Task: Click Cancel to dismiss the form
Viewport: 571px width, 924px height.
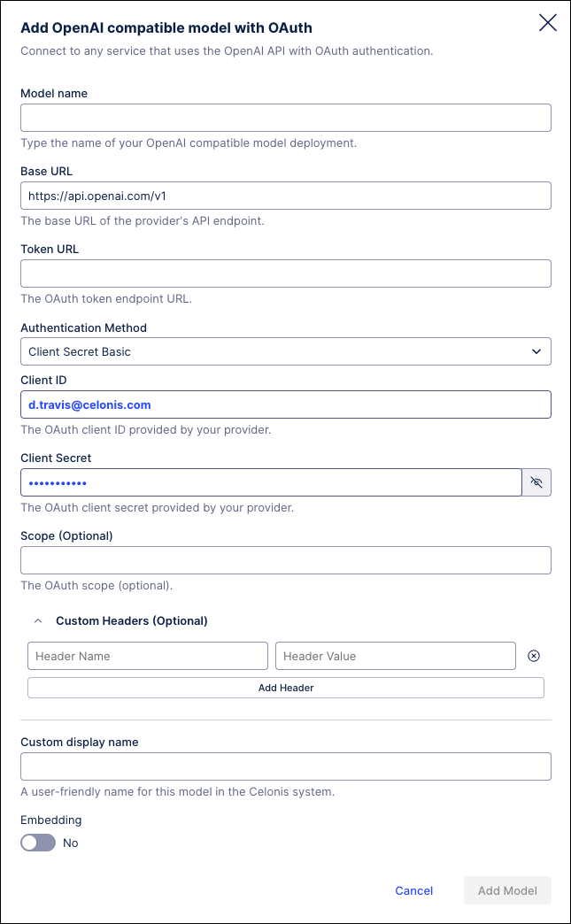Action: coord(413,890)
